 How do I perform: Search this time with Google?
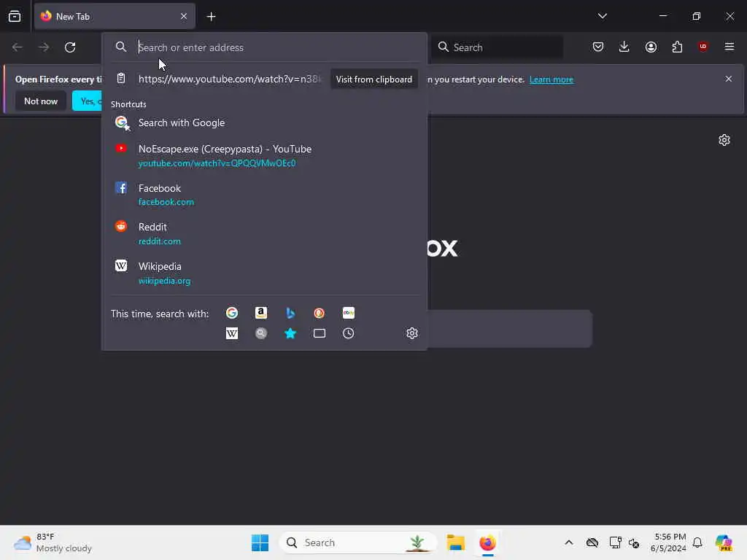click(x=232, y=313)
